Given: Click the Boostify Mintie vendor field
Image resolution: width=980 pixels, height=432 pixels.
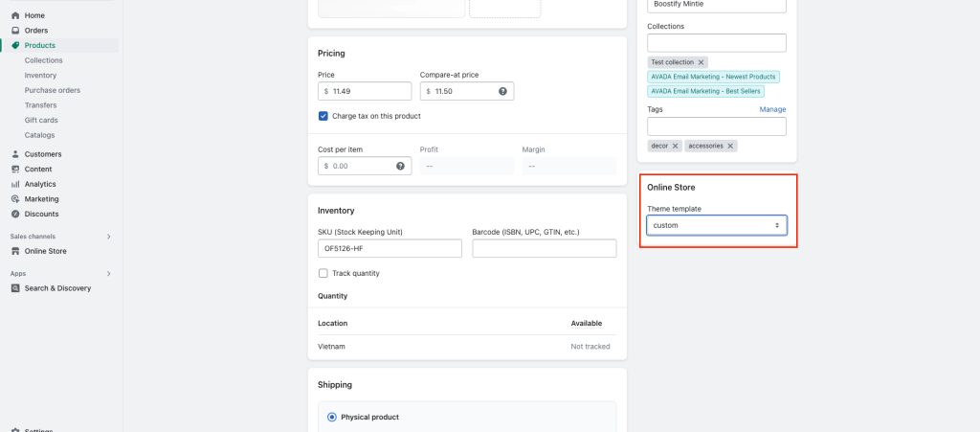Looking at the screenshot, I should pyautogui.click(x=717, y=5).
